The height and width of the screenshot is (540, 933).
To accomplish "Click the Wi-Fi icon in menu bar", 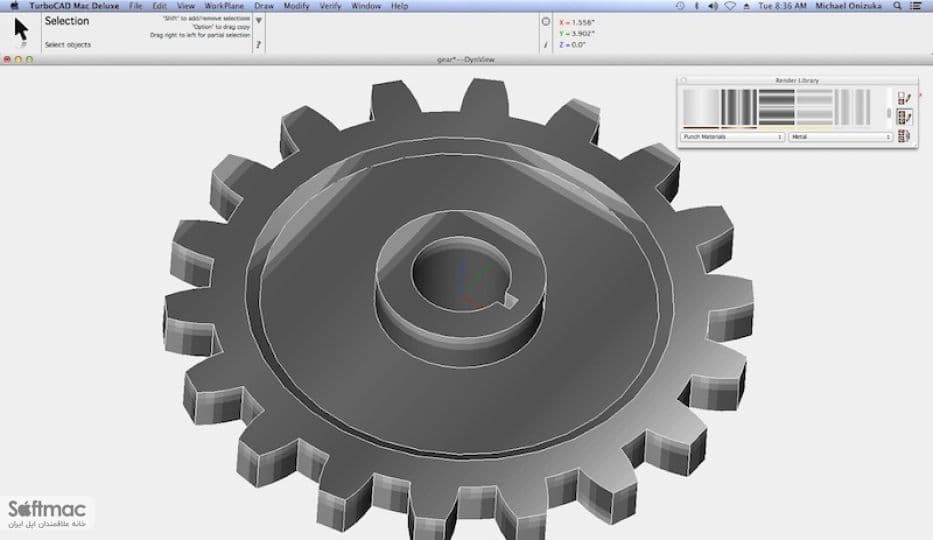I will pyautogui.click(x=730, y=6).
